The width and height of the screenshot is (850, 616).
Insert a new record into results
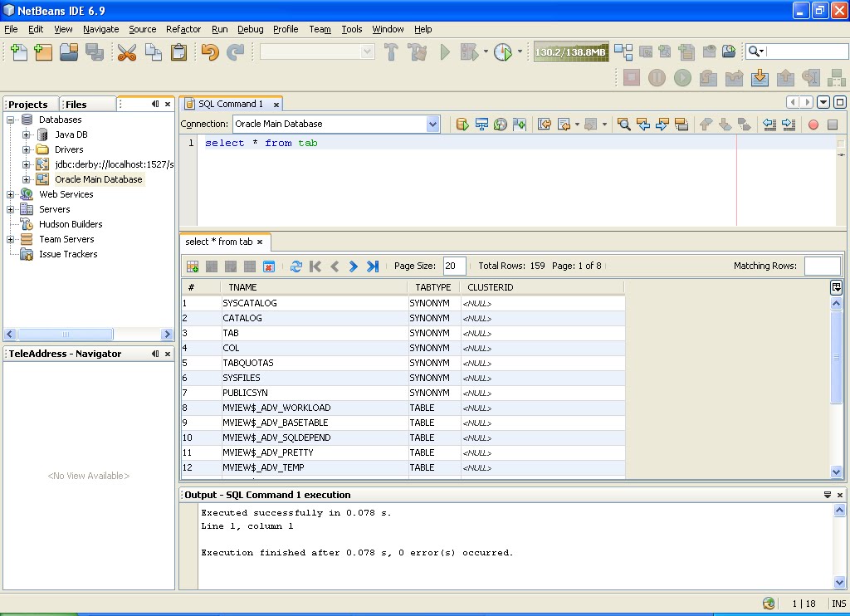(x=192, y=266)
